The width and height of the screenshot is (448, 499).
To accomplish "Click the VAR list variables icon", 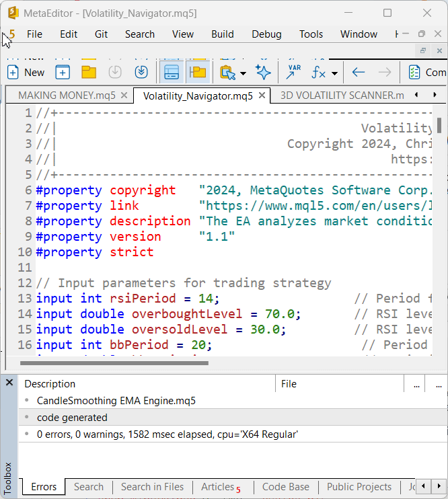I will click(294, 73).
